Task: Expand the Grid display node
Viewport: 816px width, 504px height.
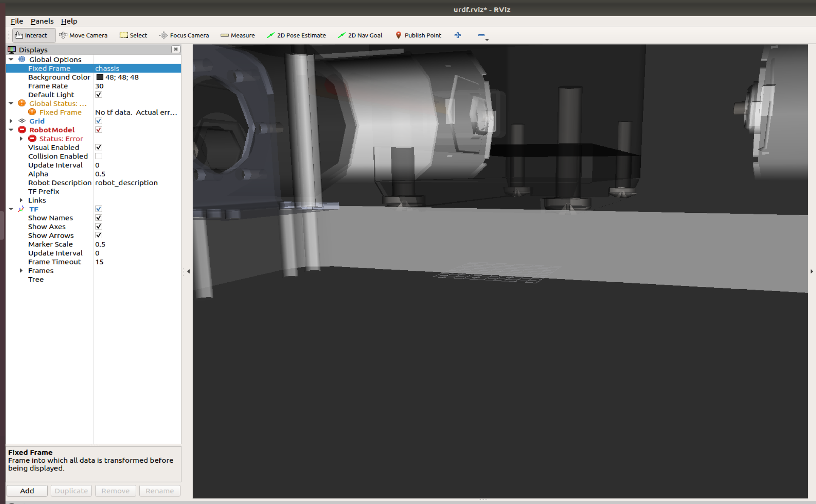Action: click(11, 121)
